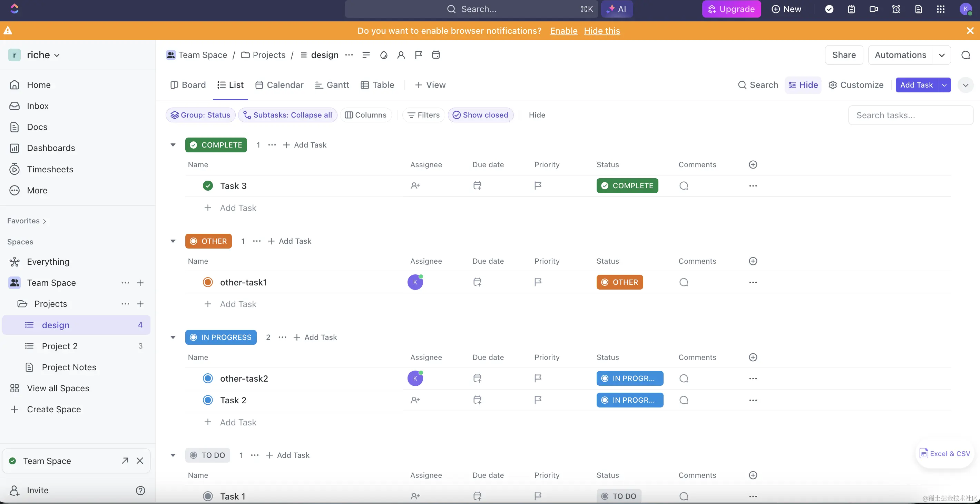980x504 pixels.
Task: Click Enable browser notifications link
Action: pyautogui.click(x=563, y=31)
